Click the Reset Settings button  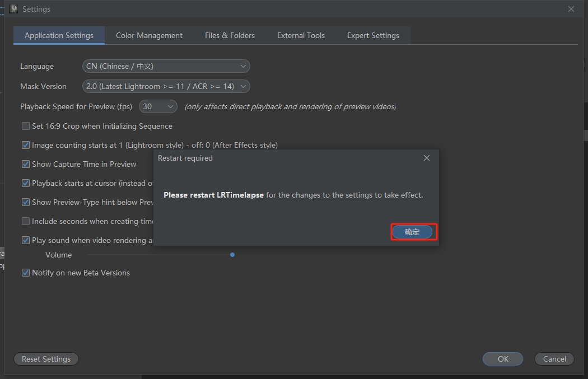pos(46,359)
